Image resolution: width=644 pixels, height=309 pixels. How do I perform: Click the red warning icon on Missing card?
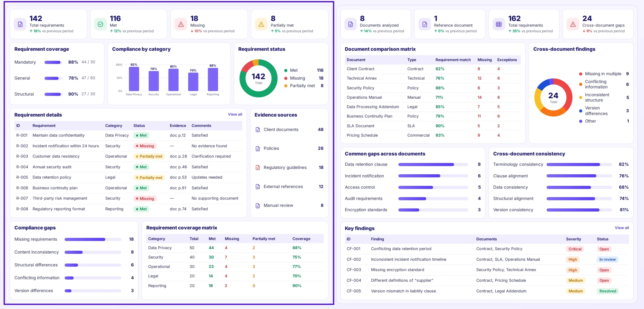(181, 24)
